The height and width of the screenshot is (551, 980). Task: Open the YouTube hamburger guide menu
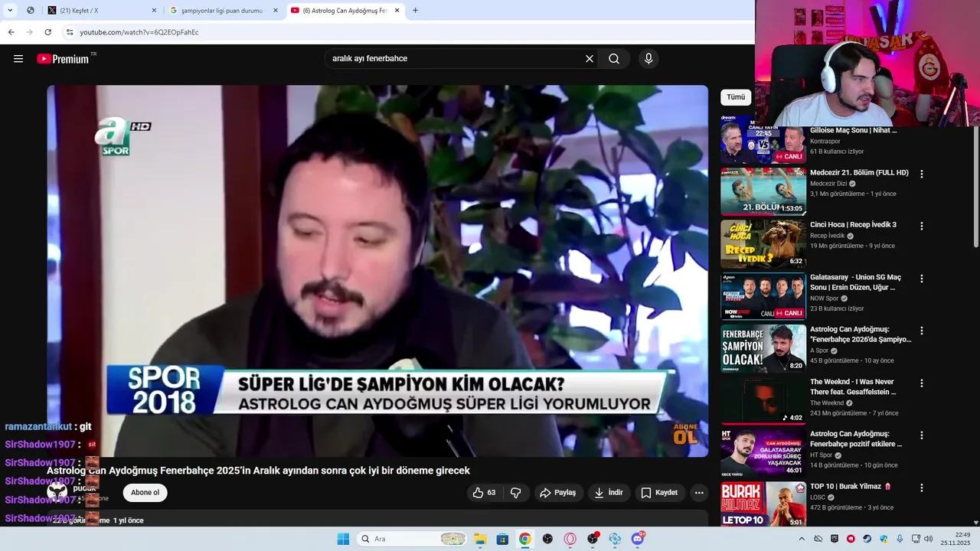(18, 59)
